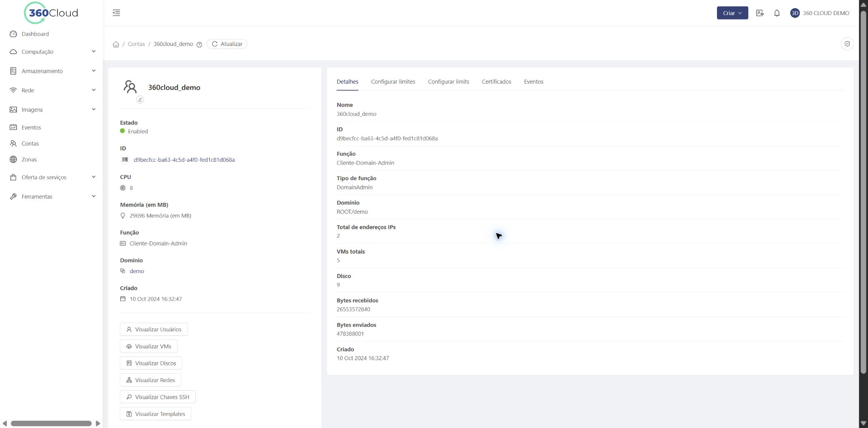Click the Função role card icon
Viewport: 868px width, 428px height.
click(123, 243)
